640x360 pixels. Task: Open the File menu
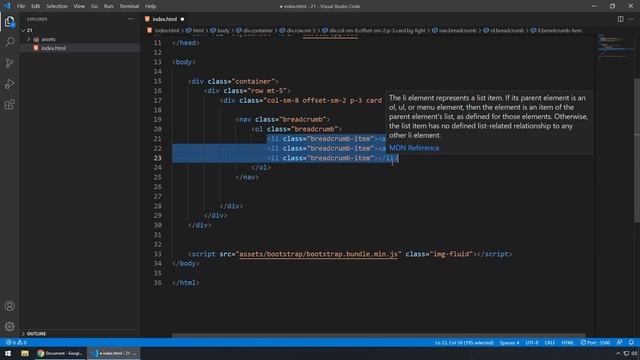21,6
